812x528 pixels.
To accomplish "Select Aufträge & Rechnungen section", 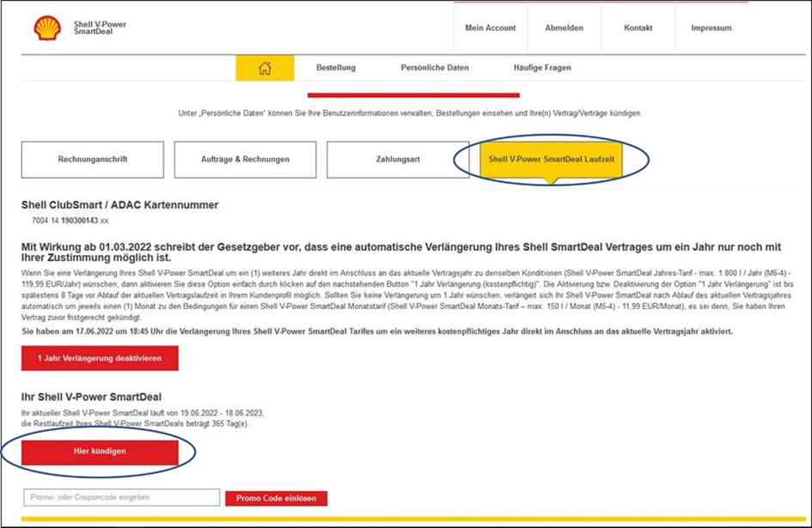I will [245, 160].
